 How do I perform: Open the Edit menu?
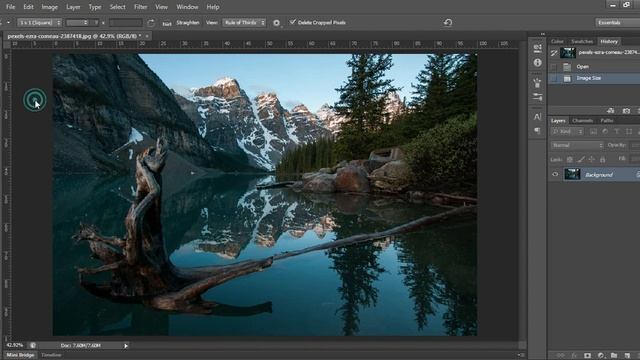[x=28, y=7]
